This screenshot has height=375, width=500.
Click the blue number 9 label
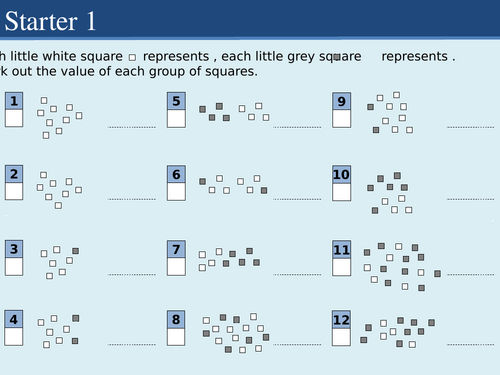[x=342, y=101]
